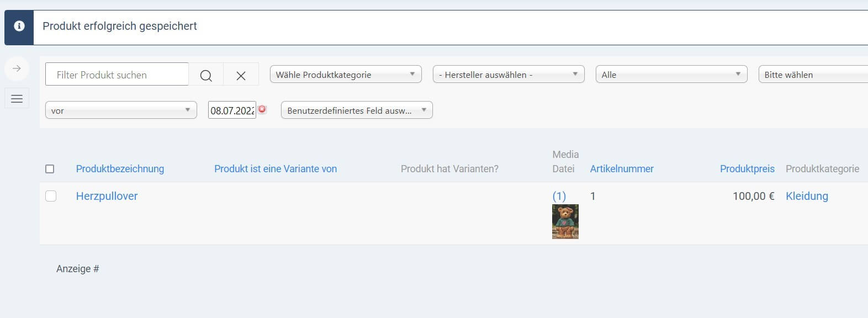The image size is (868, 318).
Task: Click the 100,00 € price cell
Action: pyautogui.click(x=753, y=196)
